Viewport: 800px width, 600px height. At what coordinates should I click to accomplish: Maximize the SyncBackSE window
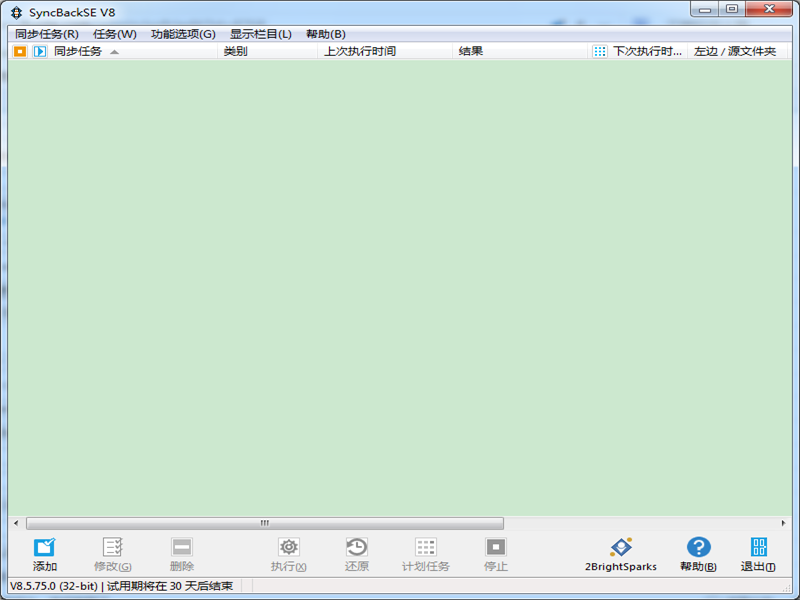[732, 9]
